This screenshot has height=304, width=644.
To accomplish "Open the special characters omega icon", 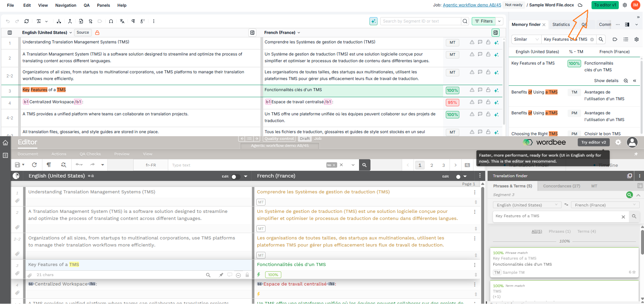I will pyautogui.click(x=111, y=21).
